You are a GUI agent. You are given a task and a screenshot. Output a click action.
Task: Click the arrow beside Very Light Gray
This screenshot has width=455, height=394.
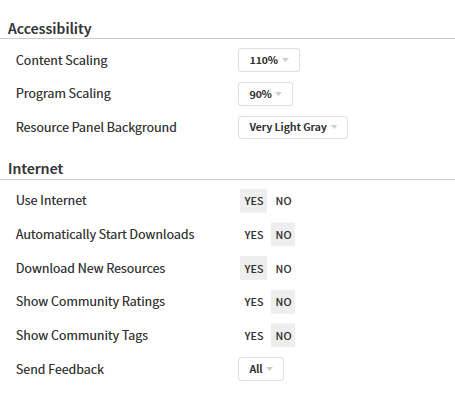click(x=334, y=127)
